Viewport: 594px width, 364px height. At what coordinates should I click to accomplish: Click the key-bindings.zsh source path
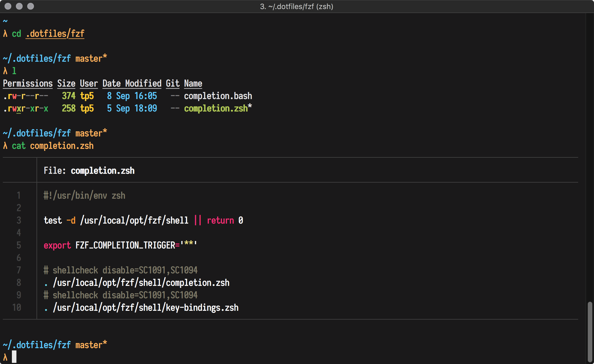coord(146,308)
